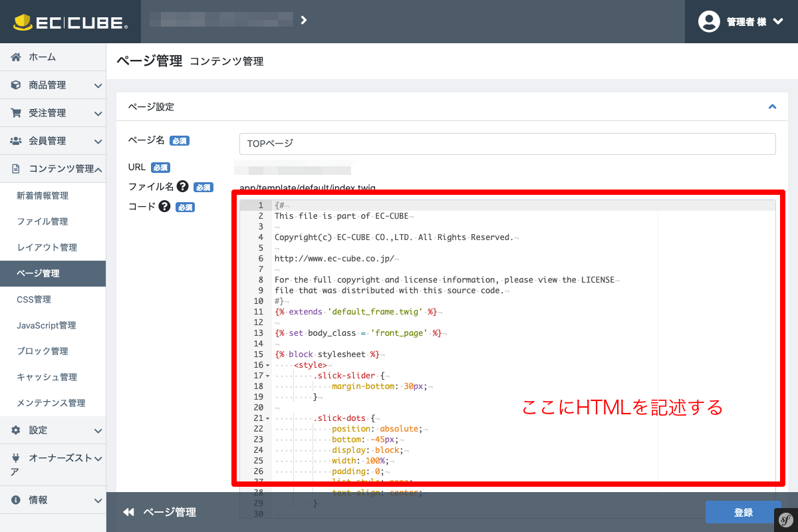
Task: Collapse the ページ設定 panel chevron
Action: [772, 106]
